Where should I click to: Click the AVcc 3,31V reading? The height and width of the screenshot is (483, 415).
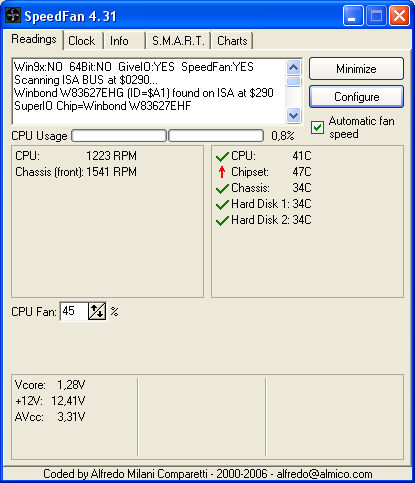coord(50,417)
